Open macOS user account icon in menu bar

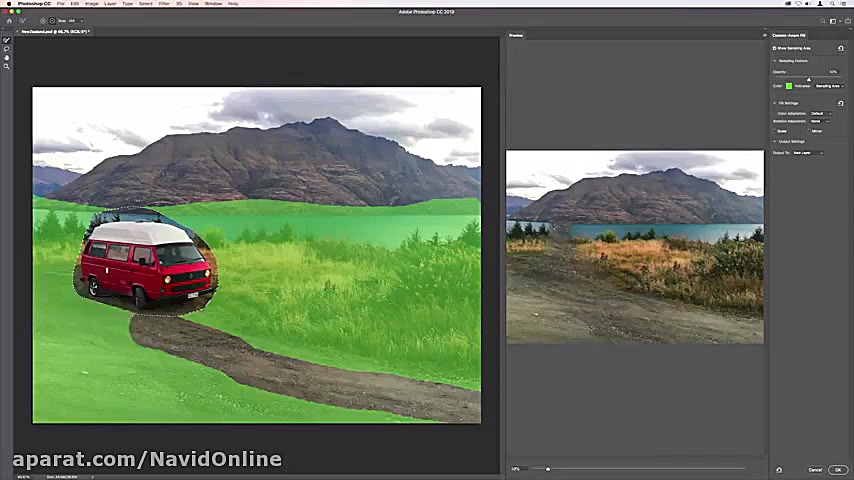(820, 3)
